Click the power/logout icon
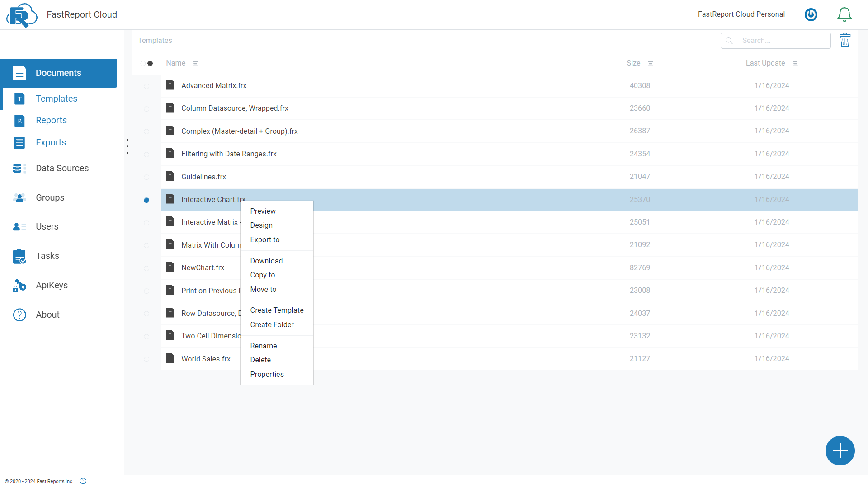The height and width of the screenshot is (488, 868). point(811,14)
